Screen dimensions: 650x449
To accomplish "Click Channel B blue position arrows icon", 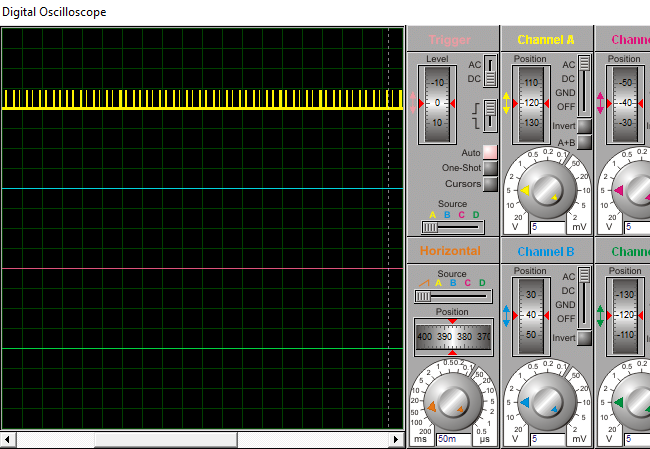I will click(506, 316).
